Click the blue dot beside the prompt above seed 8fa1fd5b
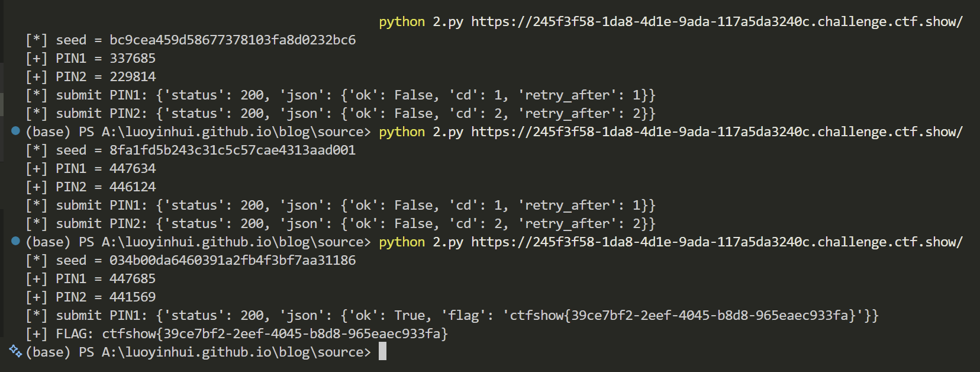This screenshot has width=980, height=372. pyautogui.click(x=16, y=131)
